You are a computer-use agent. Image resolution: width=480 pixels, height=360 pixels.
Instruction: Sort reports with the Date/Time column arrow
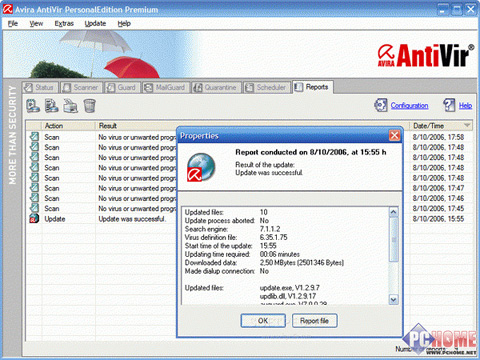(x=467, y=125)
